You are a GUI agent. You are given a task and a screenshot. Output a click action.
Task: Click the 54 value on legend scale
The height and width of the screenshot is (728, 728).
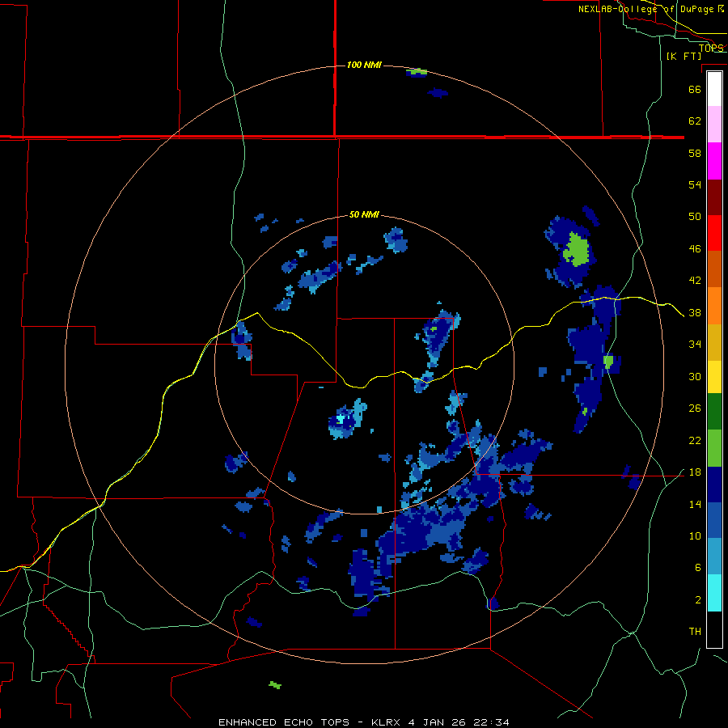click(695, 184)
